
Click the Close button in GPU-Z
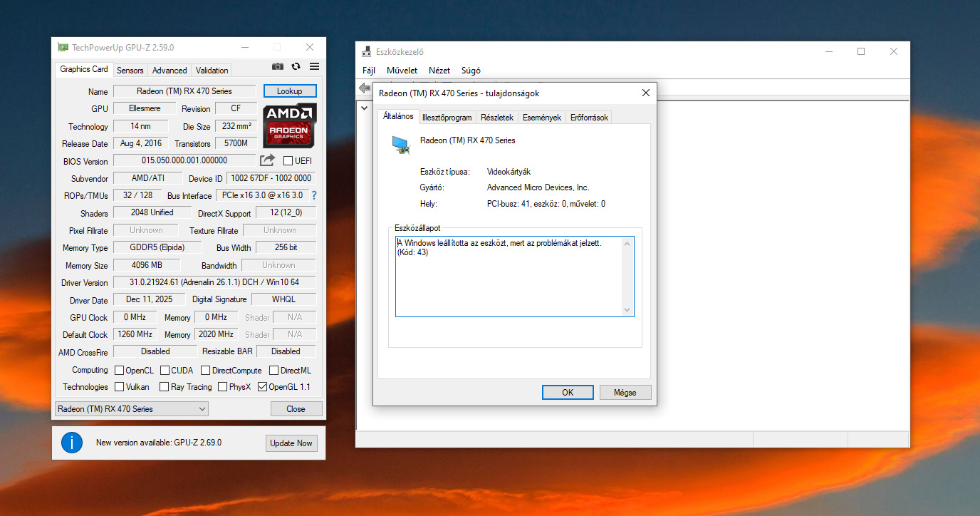(296, 409)
